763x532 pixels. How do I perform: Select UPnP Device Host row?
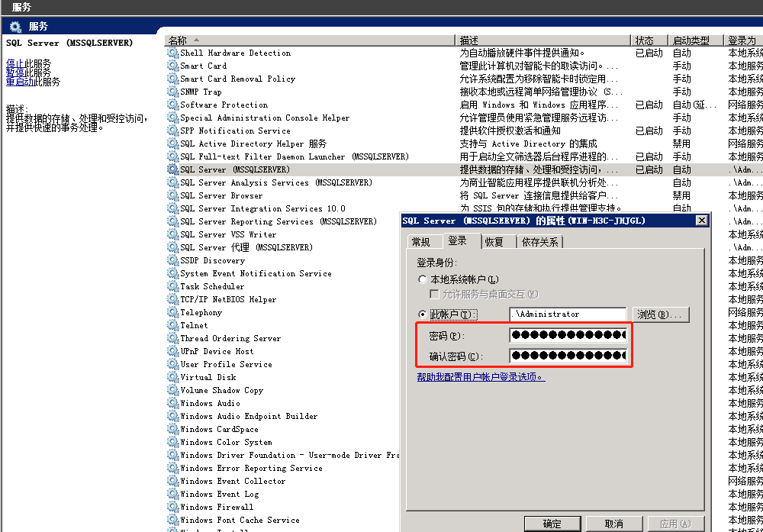coord(282,351)
